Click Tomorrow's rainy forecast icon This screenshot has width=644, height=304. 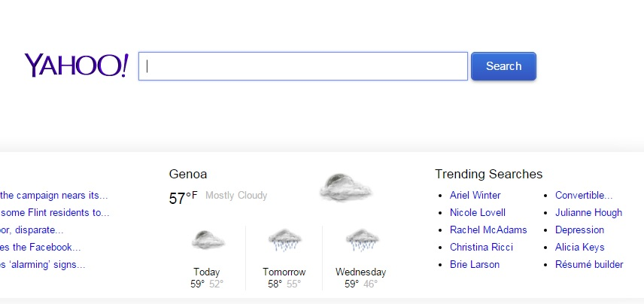click(284, 241)
